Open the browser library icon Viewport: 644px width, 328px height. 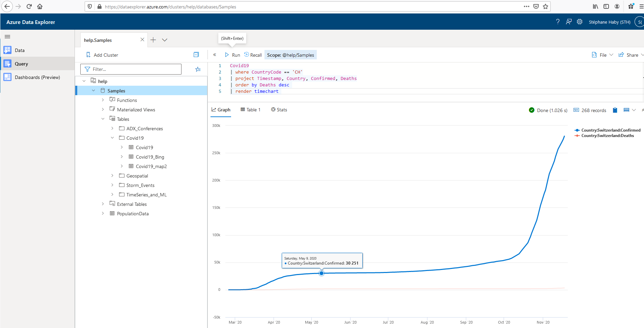click(595, 6)
